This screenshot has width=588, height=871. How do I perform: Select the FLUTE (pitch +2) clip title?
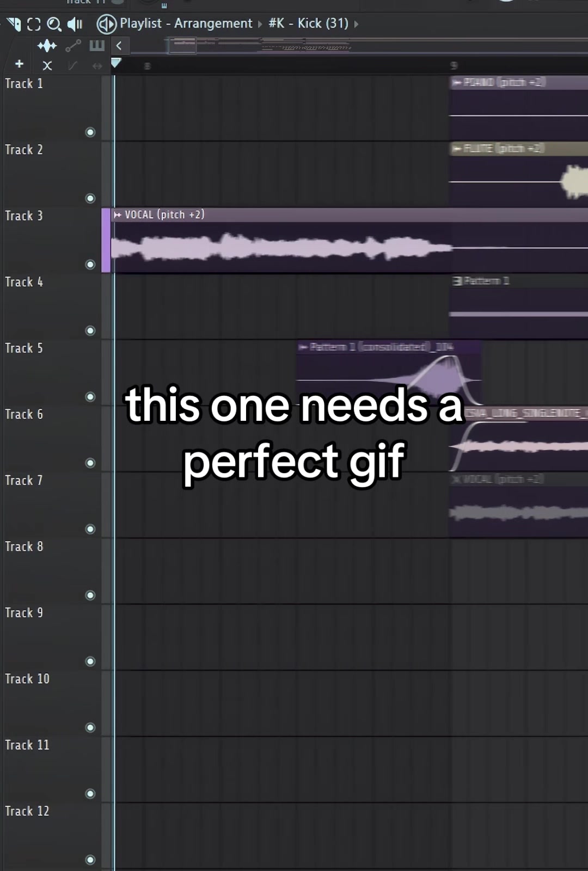point(504,149)
